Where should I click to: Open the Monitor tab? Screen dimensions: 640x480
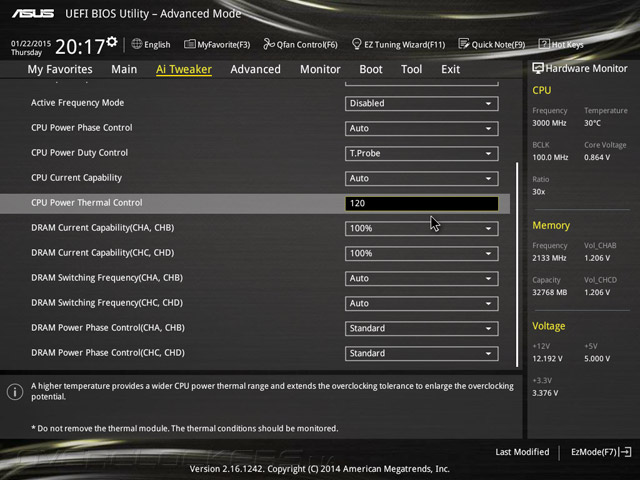[x=320, y=69]
